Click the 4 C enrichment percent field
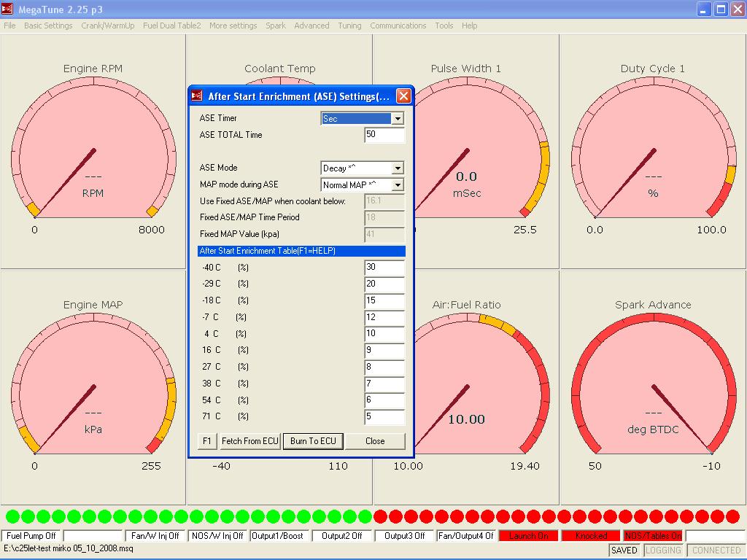This screenshot has height=560, width=747. 384,334
